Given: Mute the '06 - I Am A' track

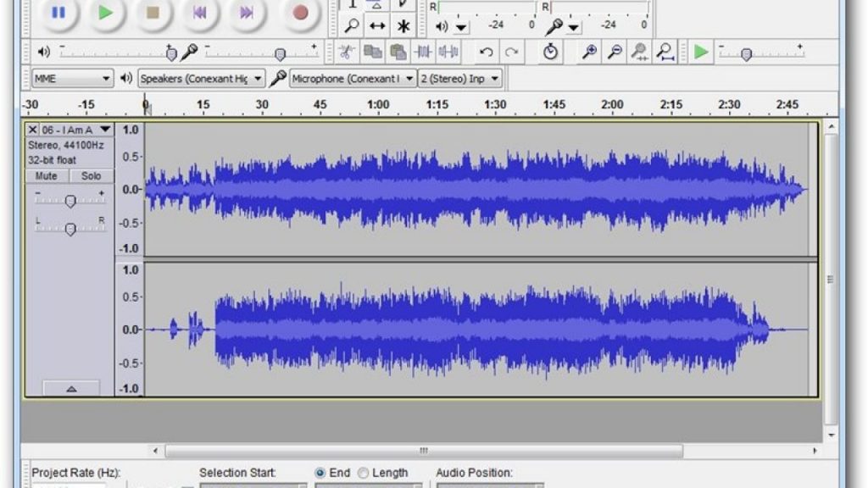Looking at the screenshot, I should click(x=47, y=176).
